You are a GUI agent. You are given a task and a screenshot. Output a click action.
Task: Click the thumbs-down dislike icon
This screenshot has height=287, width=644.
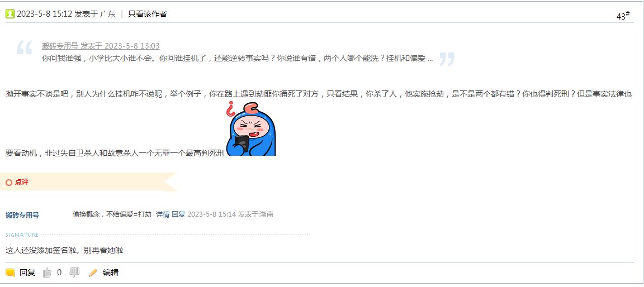pos(74,272)
